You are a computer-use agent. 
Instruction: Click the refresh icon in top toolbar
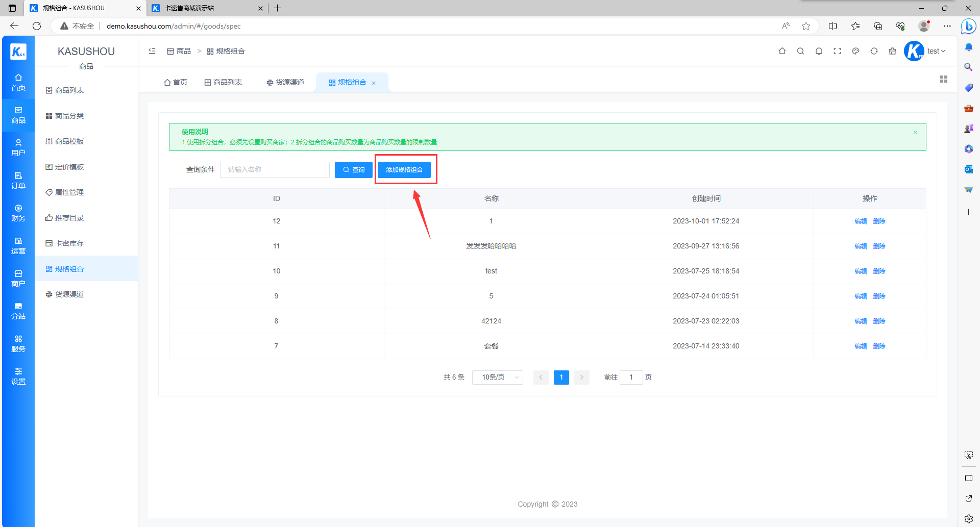click(874, 51)
